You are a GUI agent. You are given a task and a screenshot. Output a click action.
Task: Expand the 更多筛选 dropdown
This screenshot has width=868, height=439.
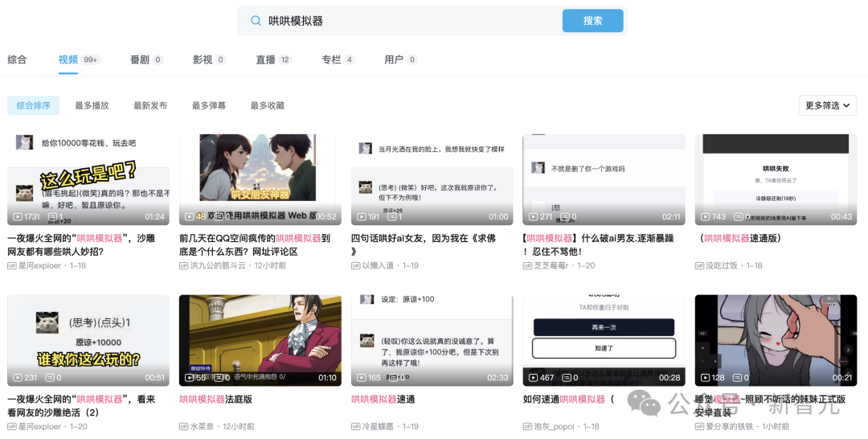827,105
